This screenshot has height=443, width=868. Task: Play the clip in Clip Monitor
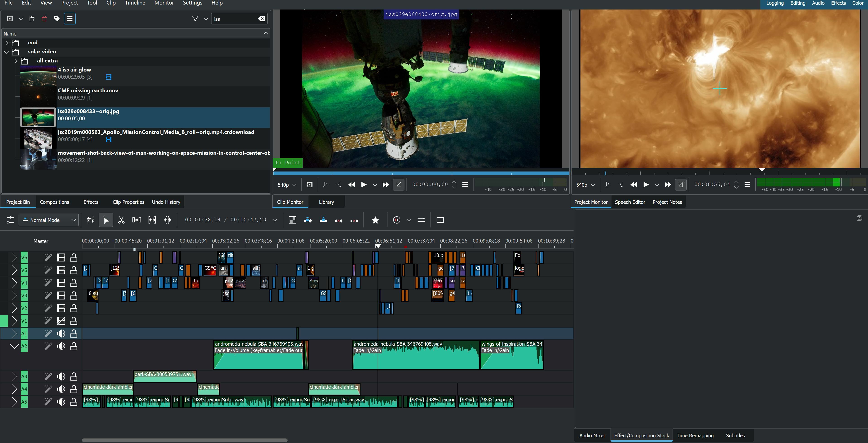tap(364, 184)
